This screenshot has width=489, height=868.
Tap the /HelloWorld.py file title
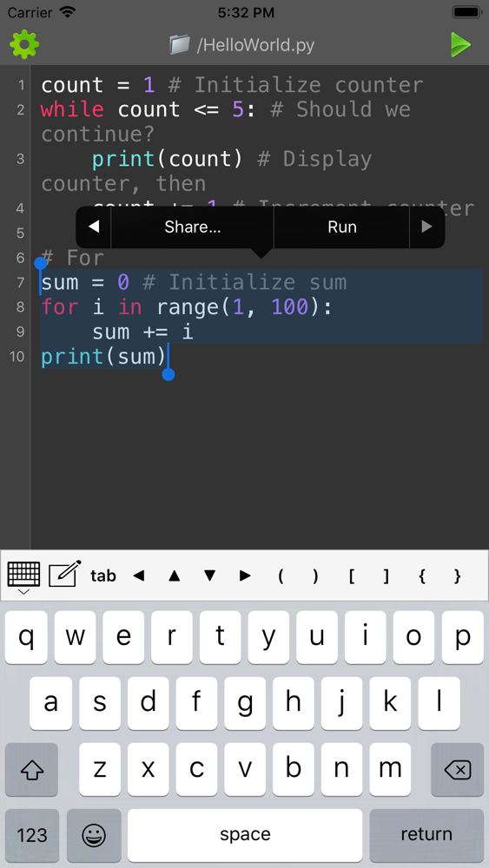click(x=255, y=44)
